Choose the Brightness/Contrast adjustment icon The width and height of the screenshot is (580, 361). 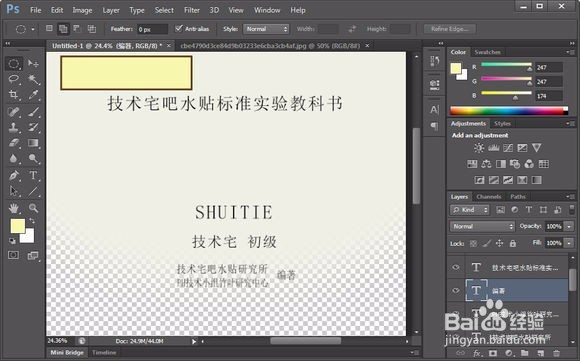click(x=479, y=148)
